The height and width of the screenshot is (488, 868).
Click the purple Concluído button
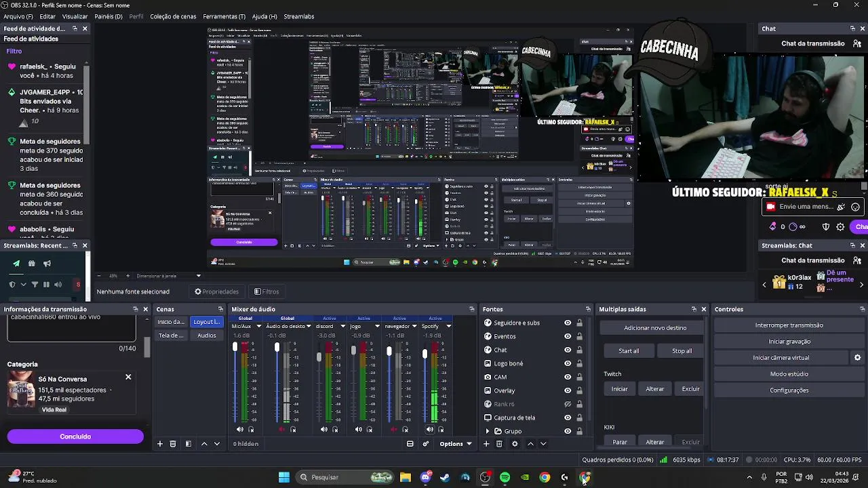(x=75, y=436)
